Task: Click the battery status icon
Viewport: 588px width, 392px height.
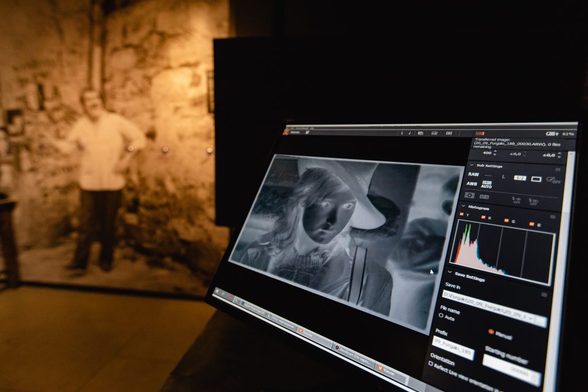Action: coord(551,134)
